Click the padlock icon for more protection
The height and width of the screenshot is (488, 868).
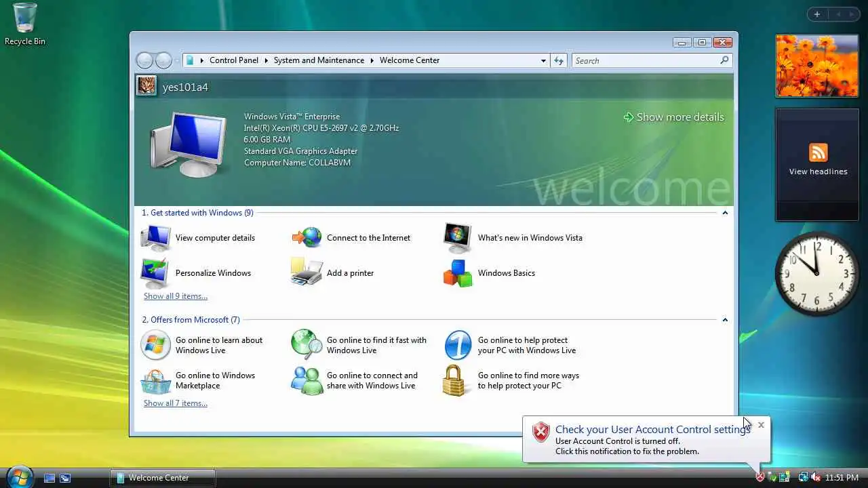[455, 380]
